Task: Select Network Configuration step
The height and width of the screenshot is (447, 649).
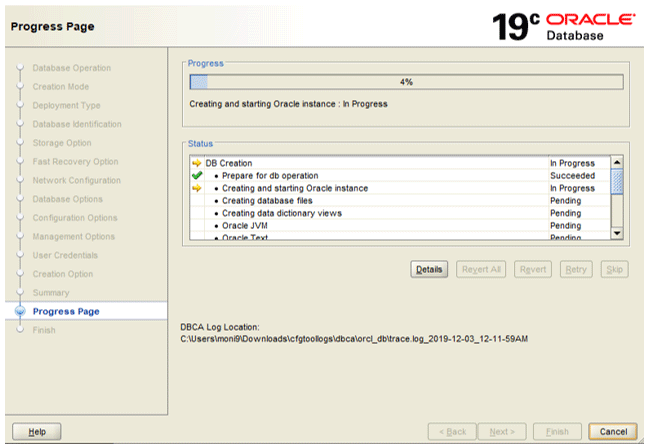Action: coord(77,180)
